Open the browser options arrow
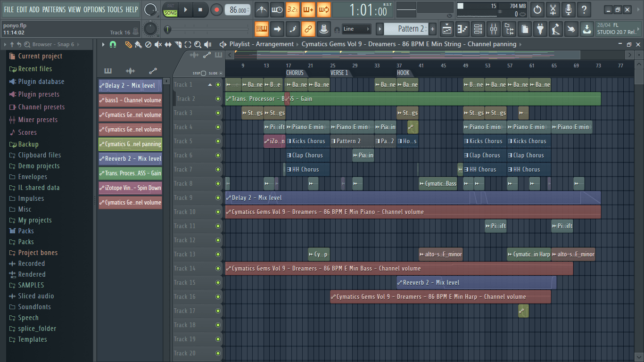 pyautogui.click(x=5, y=44)
